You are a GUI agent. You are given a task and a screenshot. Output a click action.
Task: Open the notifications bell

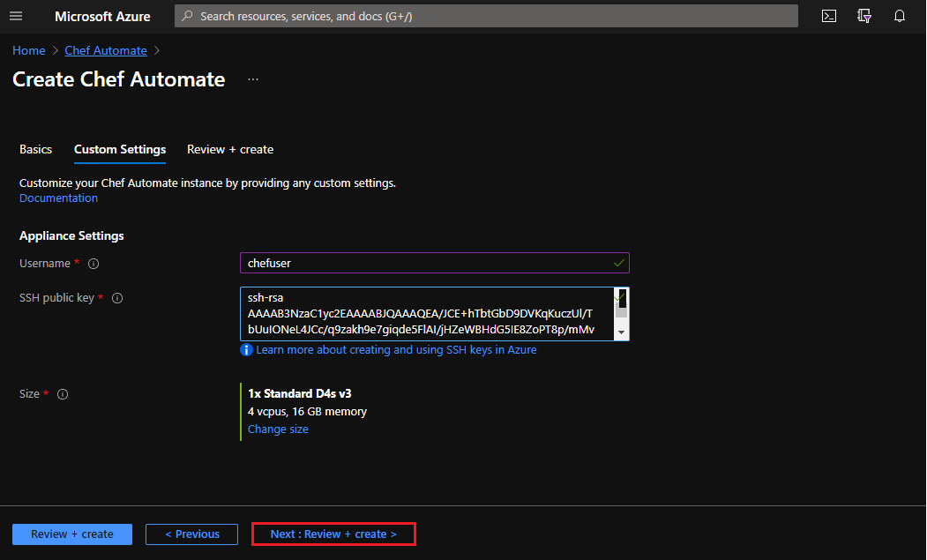click(x=899, y=16)
